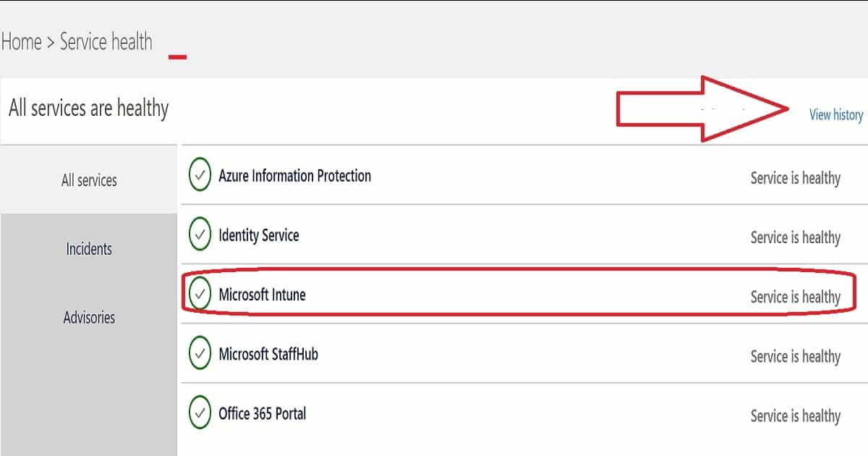Click Microsoft Intune green checkmark icon
Screen dimensions: 868x456
[200, 295]
